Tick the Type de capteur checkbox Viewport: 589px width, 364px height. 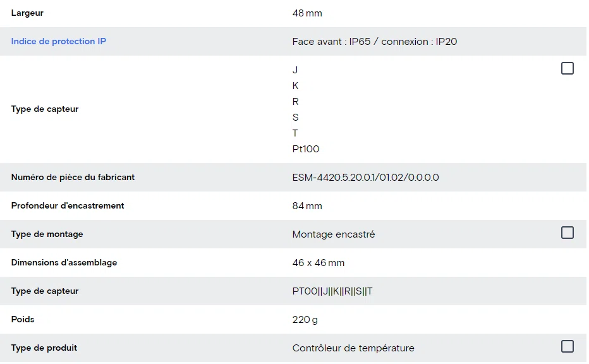tap(568, 68)
